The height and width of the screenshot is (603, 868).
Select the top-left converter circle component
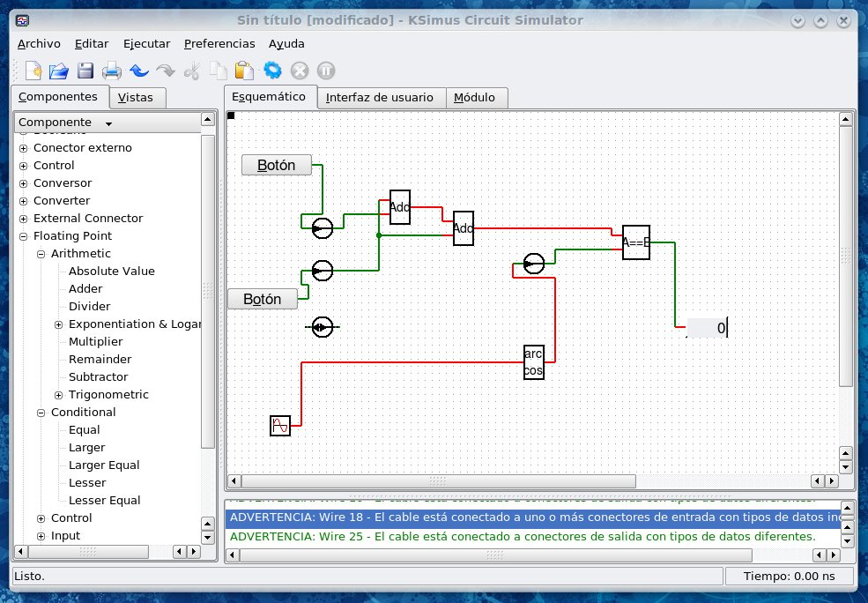pyautogui.click(x=323, y=228)
